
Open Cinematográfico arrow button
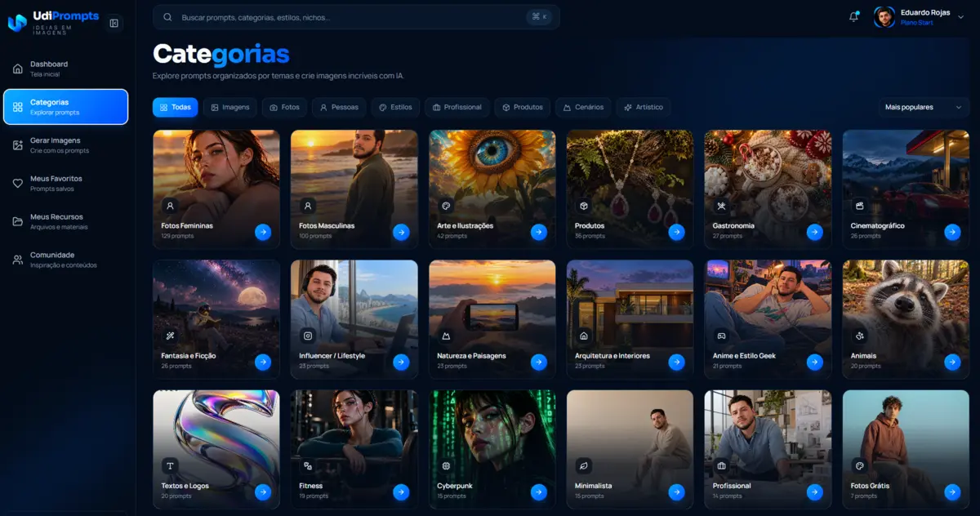click(952, 232)
